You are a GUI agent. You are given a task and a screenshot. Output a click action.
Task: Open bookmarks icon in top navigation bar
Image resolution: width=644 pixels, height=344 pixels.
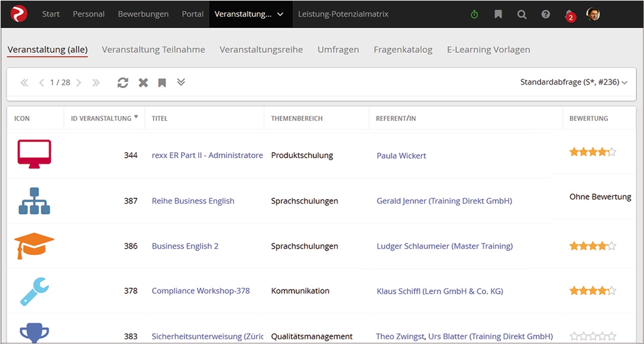[x=498, y=14]
